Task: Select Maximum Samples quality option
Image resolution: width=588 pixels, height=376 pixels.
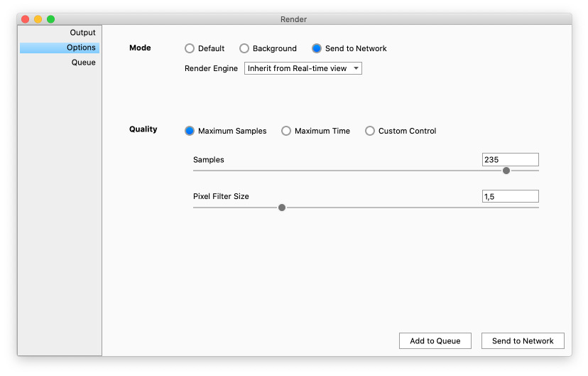Action: [190, 131]
